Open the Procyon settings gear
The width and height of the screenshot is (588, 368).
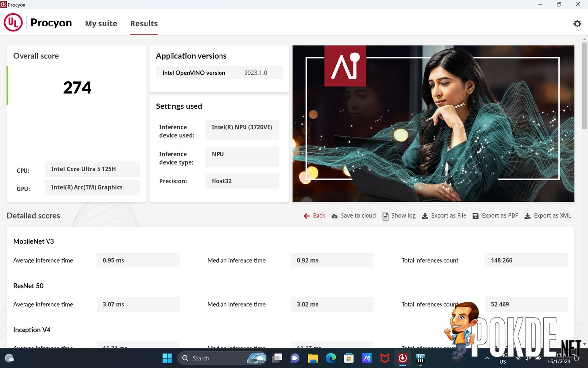(x=577, y=24)
